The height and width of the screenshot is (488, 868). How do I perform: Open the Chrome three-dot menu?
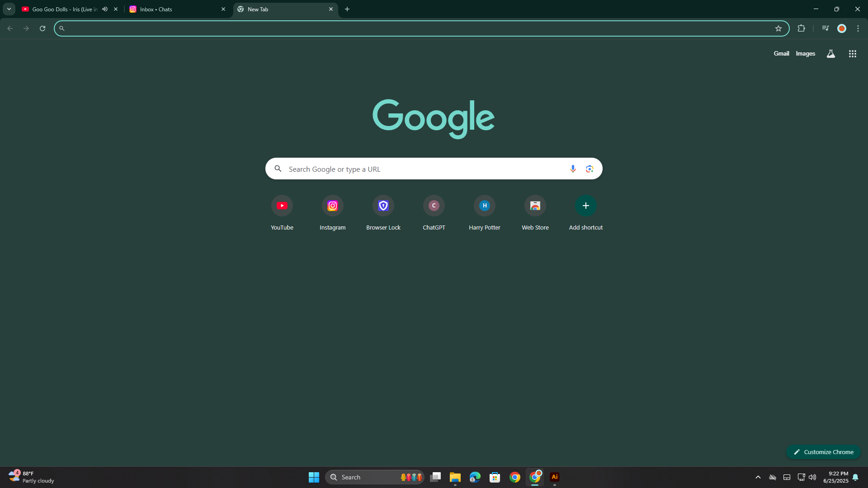(x=858, y=28)
